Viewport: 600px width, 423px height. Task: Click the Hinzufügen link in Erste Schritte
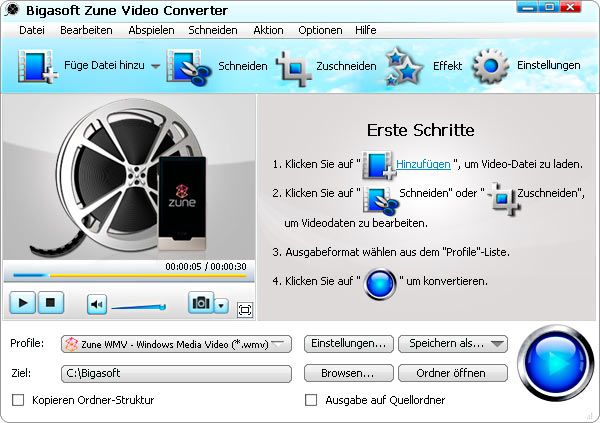pyautogui.click(x=423, y=164)
